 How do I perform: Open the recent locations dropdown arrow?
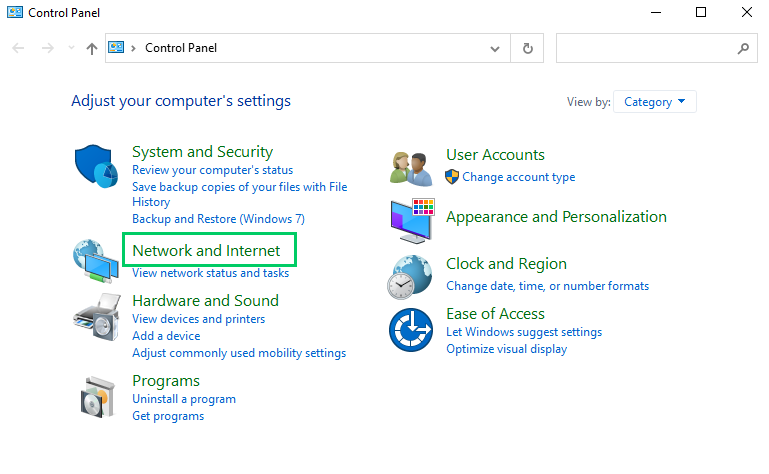pos(72,48)
